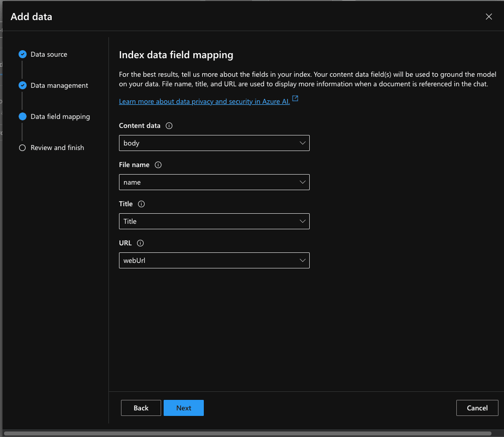The height and width of the screenshot is (437, 504).
Task: Expand the File name dropdown showing name
Action: click(x=214, y=182)
